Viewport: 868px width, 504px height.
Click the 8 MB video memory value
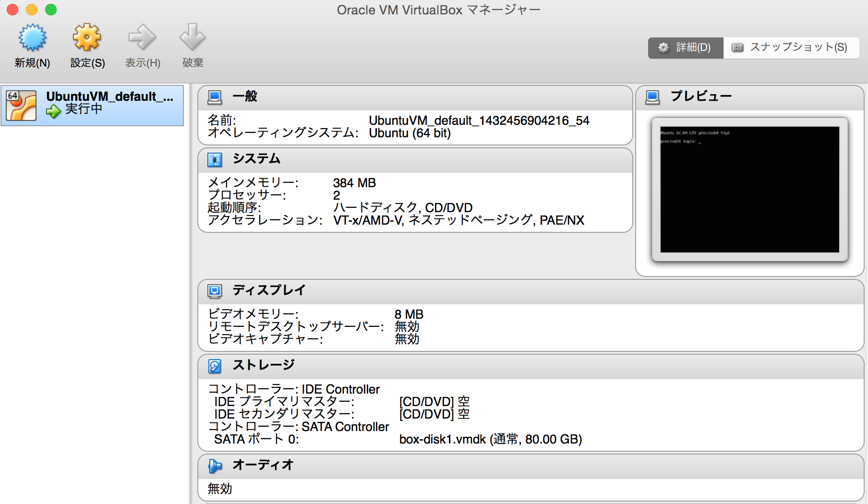(x=409, y=314)
